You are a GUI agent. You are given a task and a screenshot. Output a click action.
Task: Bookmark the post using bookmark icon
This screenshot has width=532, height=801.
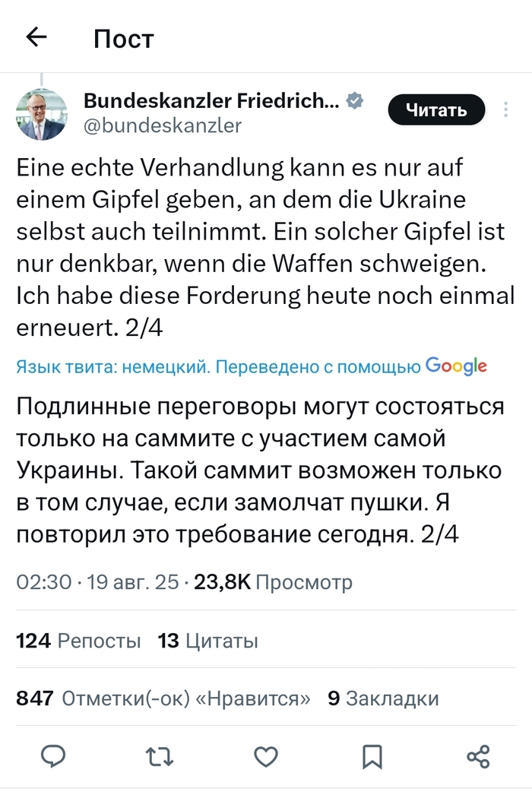[x=372, y=755]
